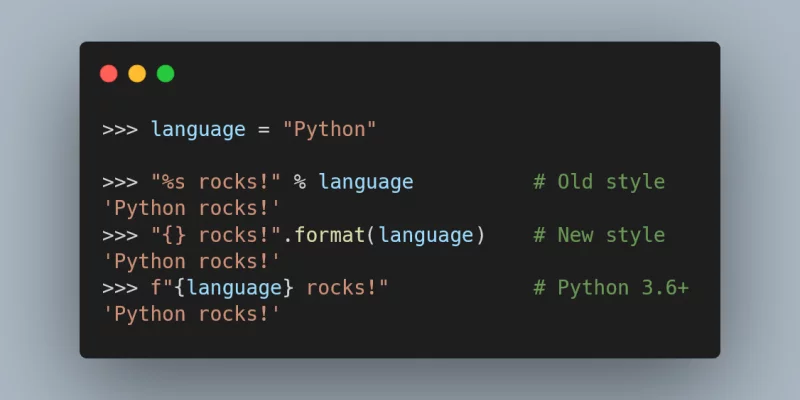The width and height of the screenshot is (800, 400).
Task: Click the yellow minimize window dot
Action: 137,73
